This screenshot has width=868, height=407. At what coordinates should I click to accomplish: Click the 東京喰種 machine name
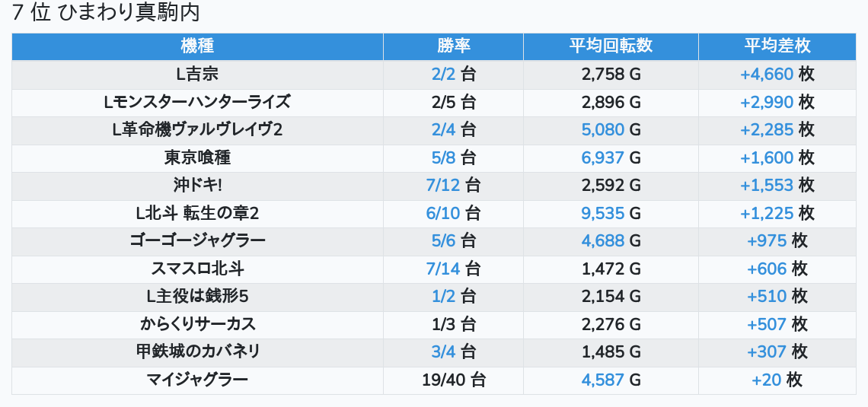[197, 157]
